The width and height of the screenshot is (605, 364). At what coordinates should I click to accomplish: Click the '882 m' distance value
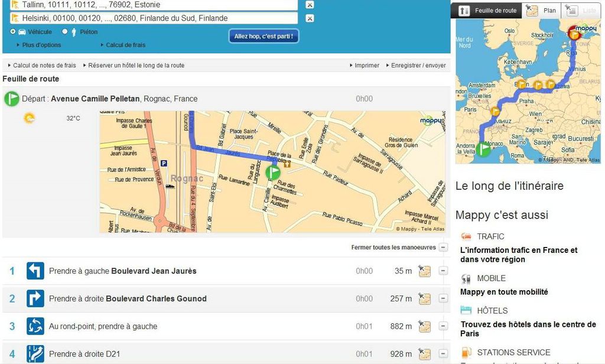(401, 327)
